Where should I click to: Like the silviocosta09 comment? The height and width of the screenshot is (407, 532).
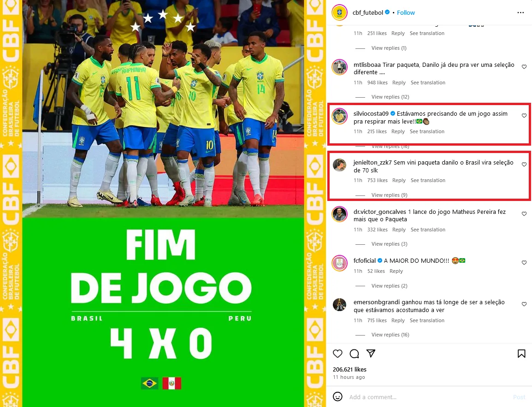click(524, 116)
